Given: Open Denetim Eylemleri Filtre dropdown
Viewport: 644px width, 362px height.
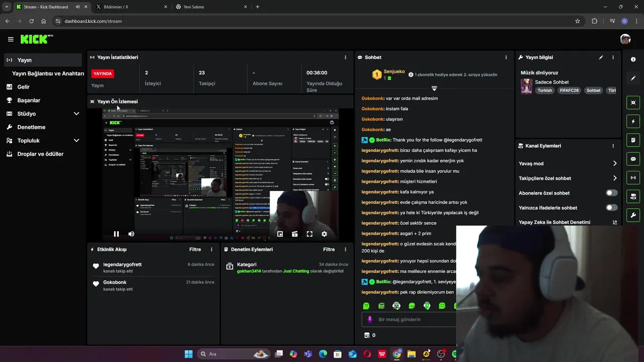Looking at the screenshot, I should (329, 249).
